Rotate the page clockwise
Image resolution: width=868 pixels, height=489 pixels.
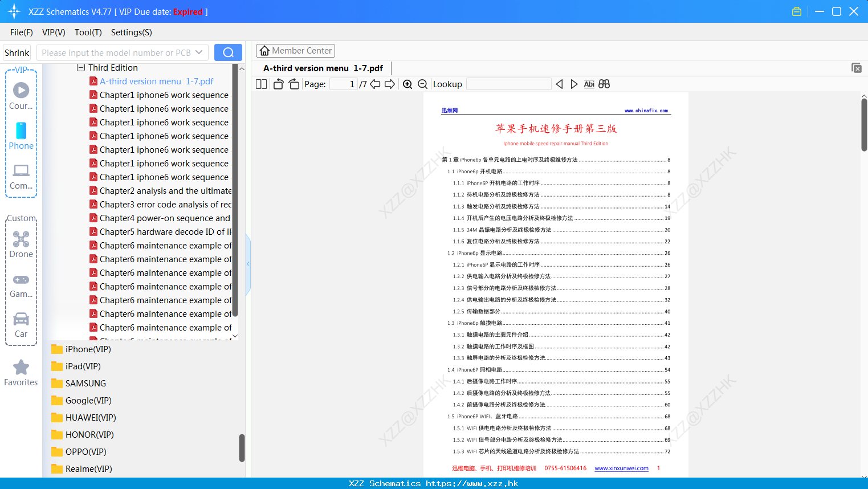pos(294,84)
